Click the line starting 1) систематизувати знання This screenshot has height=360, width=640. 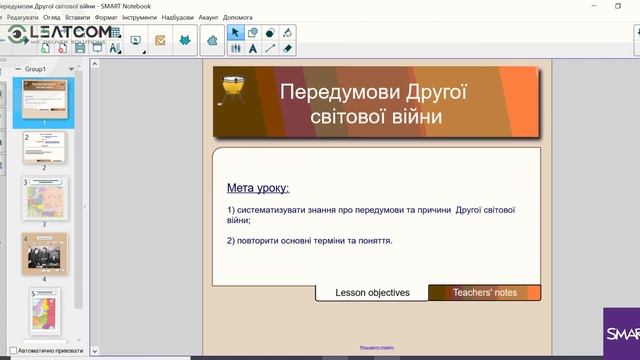click(x=371, y=215)
